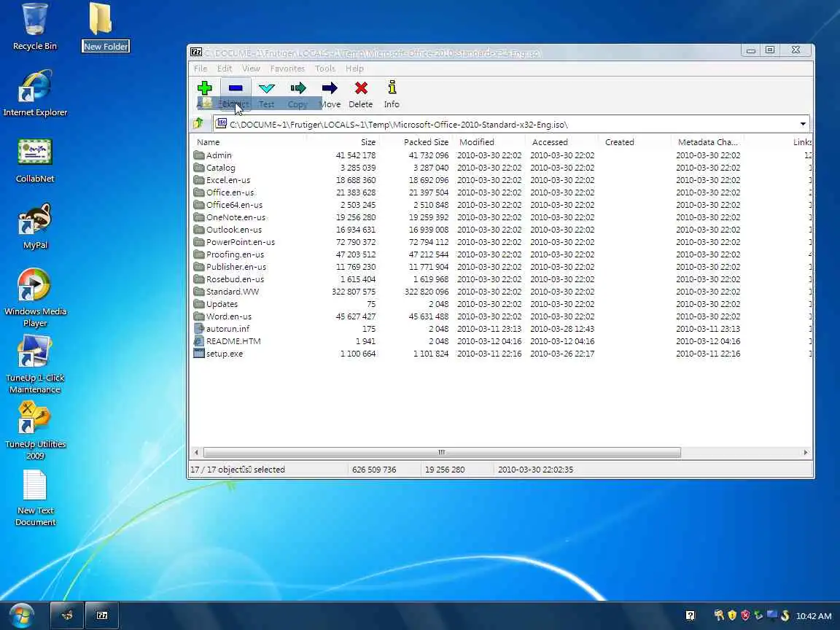Sort by the Modified column header
840x630 pixels.
pyautogui.click(x=477, y=142)
